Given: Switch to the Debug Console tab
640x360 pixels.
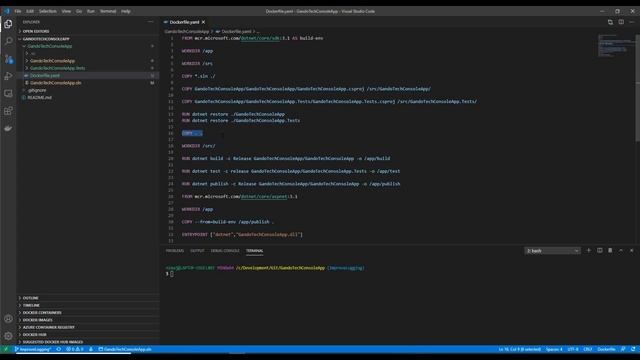Looking at the screenshot, I should coord(225,251).
